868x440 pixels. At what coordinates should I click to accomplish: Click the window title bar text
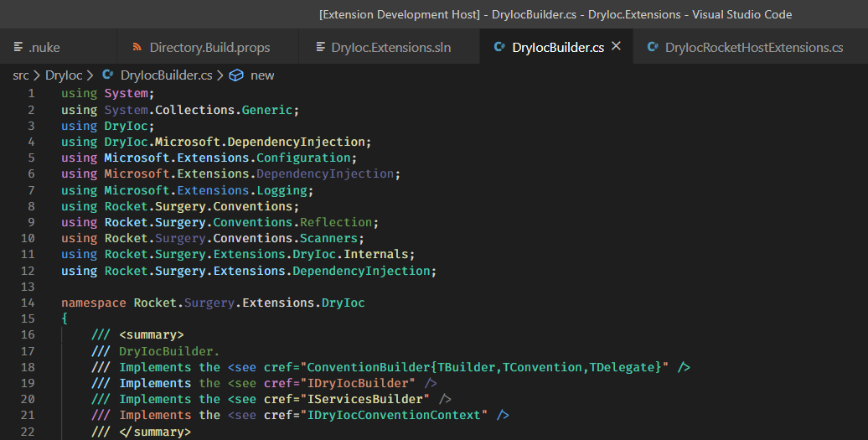click(x=555, y=14)
